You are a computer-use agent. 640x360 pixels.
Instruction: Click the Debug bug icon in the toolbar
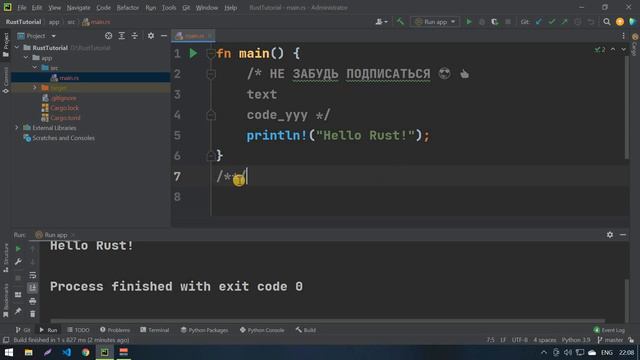pos(482,22)
